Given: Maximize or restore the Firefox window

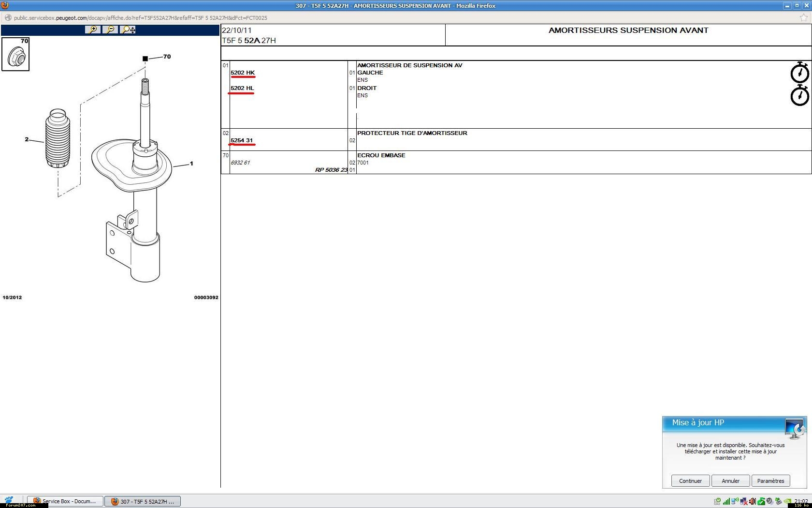Looking at the screenshot, I should [x=797, y=6].
